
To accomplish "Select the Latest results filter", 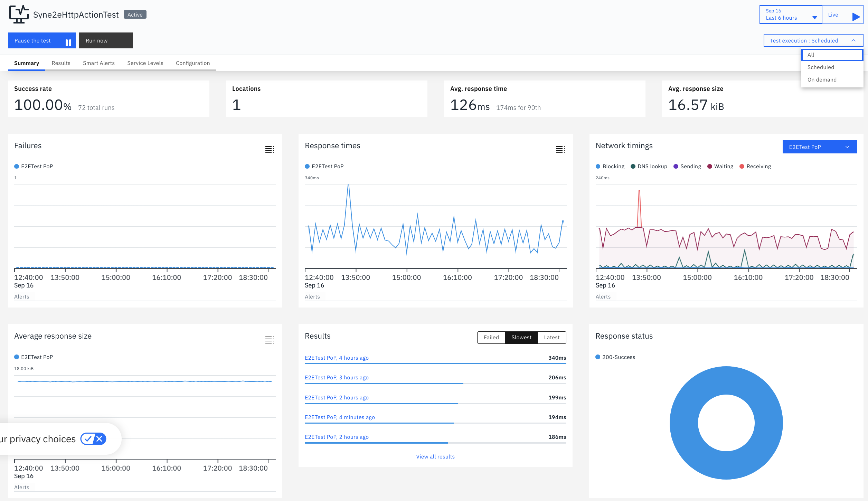I will click(551, 338).
